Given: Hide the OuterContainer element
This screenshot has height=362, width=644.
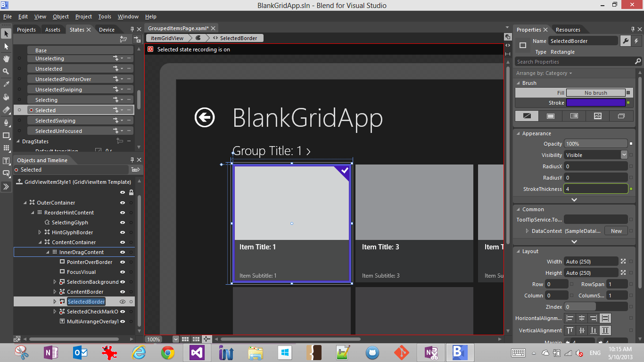Looking at the screenshot, I should tap(123, 203).
